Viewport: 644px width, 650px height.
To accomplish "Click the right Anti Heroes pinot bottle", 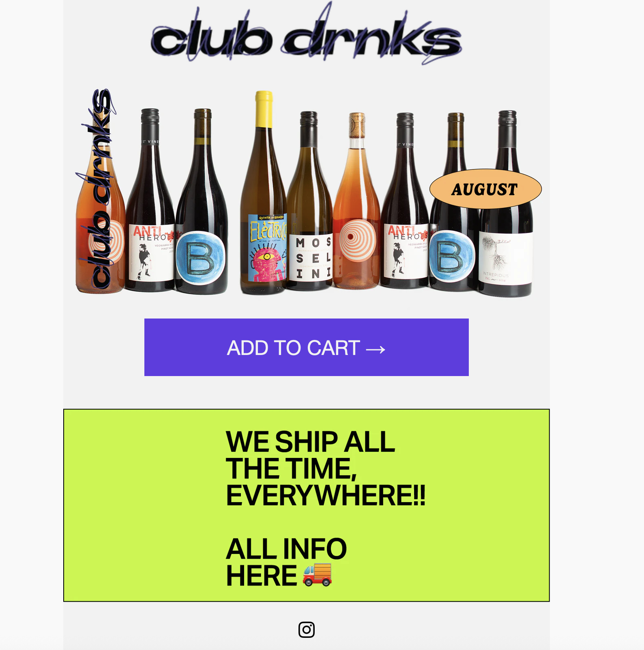I will pyautogui.click(x=404, y=201).
